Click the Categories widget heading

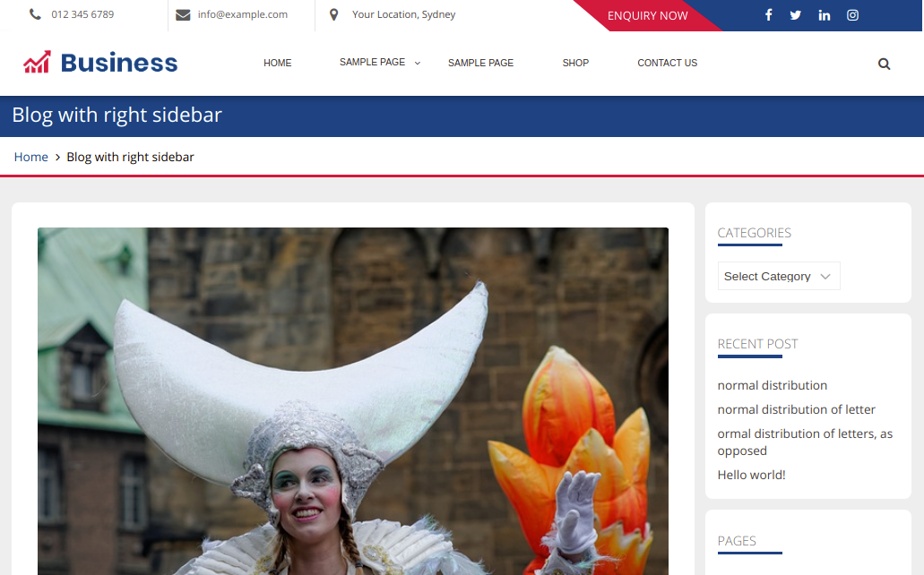click(x=755, y=233)
